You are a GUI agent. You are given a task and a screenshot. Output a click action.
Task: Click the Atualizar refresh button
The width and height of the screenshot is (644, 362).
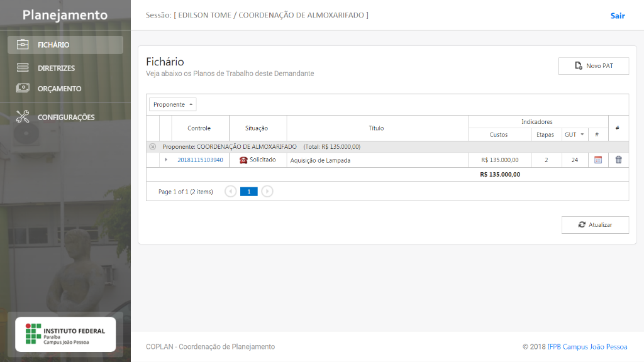(x=594, y=225)
